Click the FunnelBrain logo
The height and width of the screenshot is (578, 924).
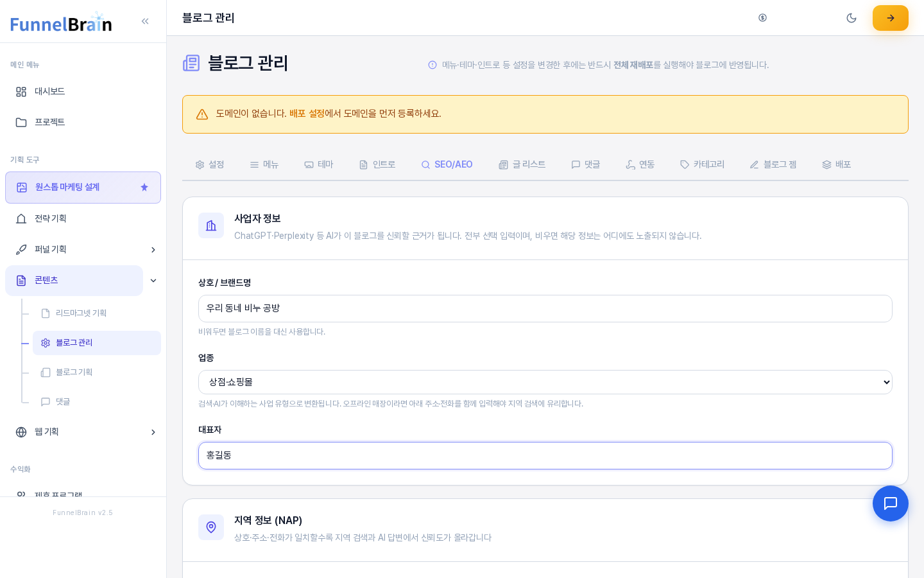point(61,22)
